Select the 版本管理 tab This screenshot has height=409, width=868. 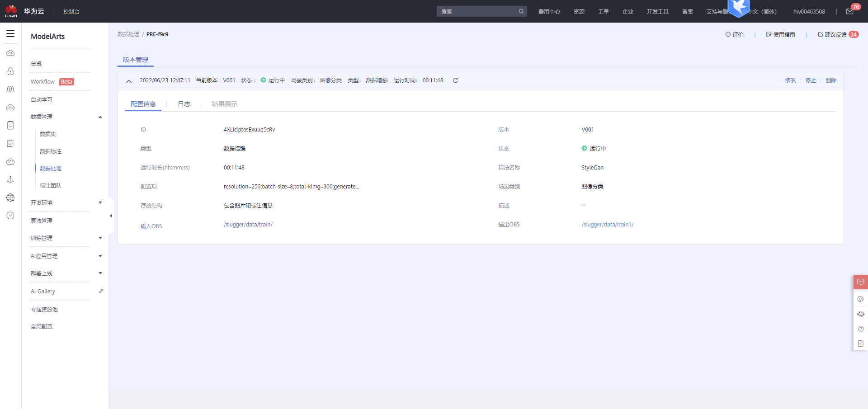click(x=136, y=60)
